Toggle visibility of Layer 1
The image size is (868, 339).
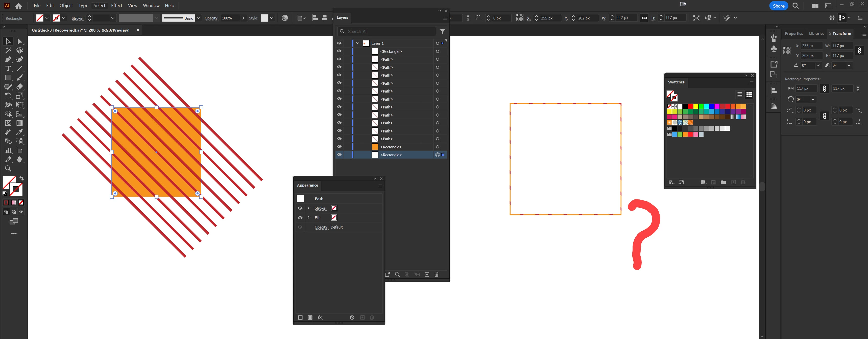point(339,43)
